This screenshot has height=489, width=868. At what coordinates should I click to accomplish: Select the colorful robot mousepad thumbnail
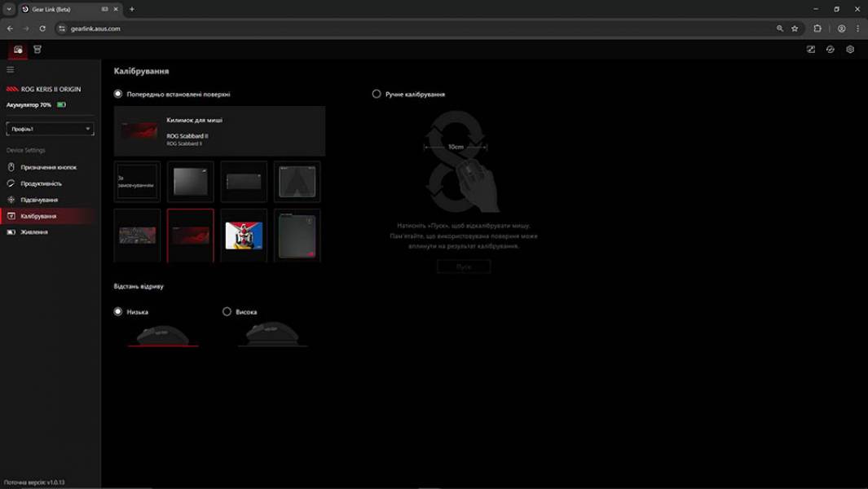click(x=244, y=236)
